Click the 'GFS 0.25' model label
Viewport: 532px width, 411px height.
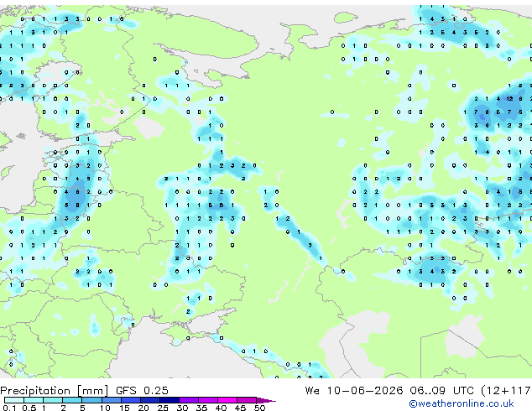tap(142, 391)
